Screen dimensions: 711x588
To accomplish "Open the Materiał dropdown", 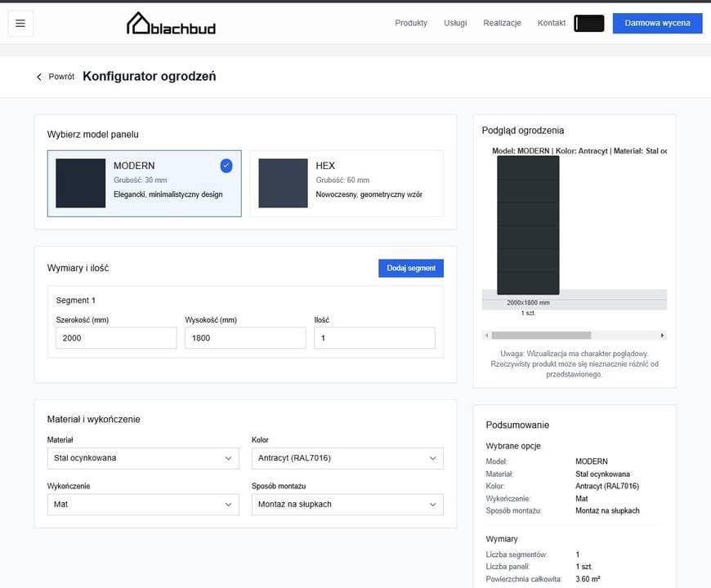I will [143, 458].
